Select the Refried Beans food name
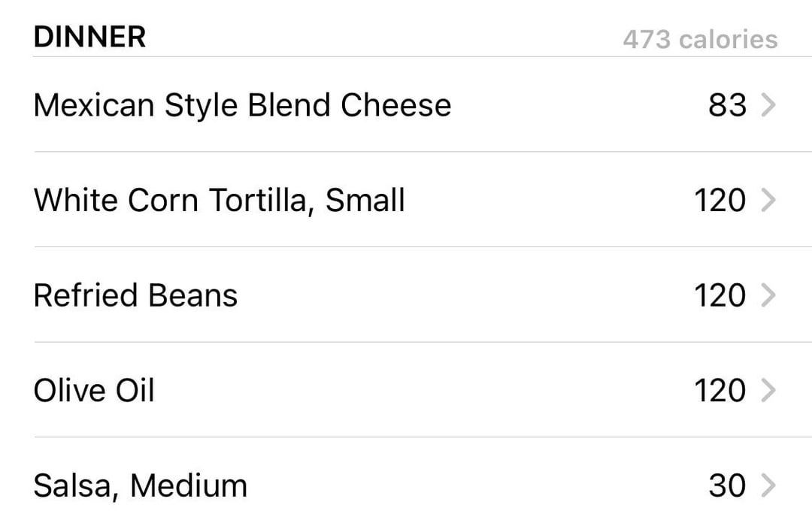 135,295
